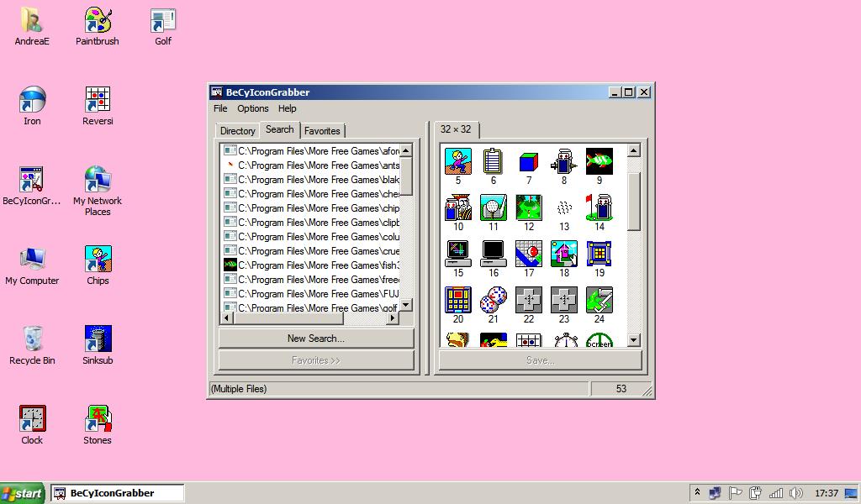Image resolution: width=861 pixels, height=504 pixels.
Task: Select the golf ball icon 11
Action: (x=493, y=207)
